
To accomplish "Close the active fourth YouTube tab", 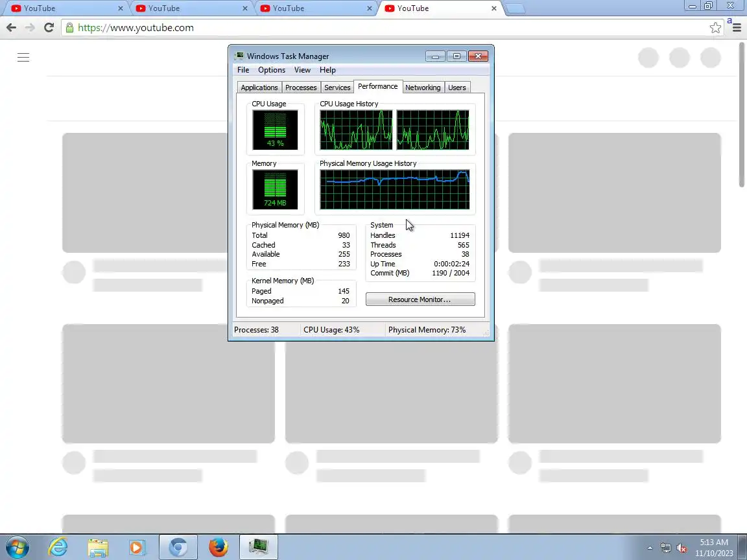I will [x=494, y=8].
